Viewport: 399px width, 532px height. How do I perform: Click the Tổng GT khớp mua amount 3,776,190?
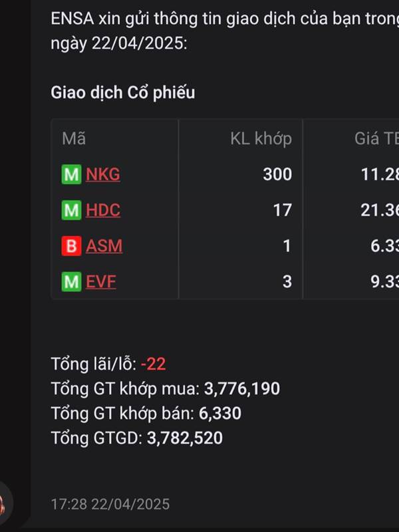click(242, 388)
